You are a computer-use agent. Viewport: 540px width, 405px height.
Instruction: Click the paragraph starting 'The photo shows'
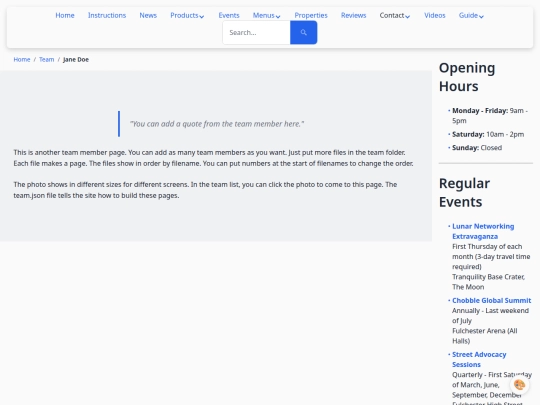[205, 190]
